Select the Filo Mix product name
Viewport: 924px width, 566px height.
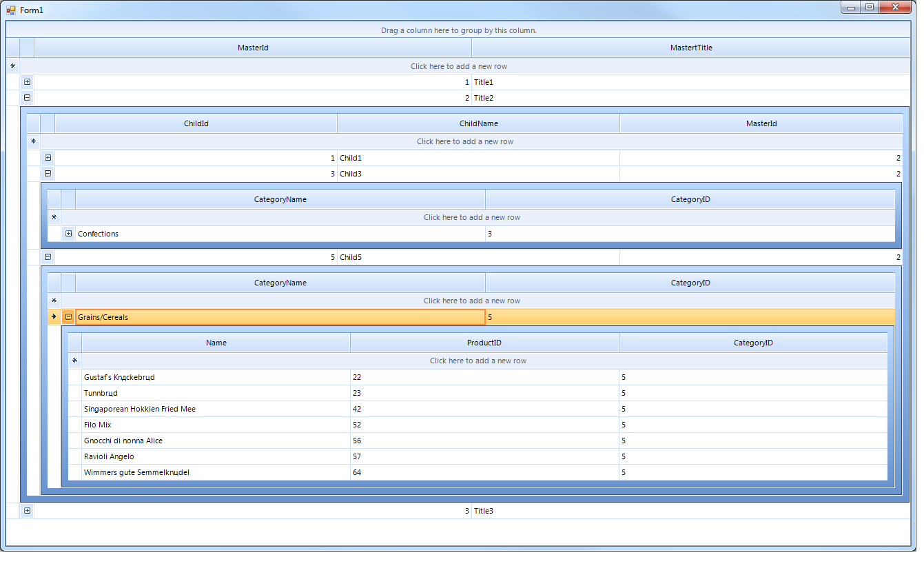[x=216, y=425]
